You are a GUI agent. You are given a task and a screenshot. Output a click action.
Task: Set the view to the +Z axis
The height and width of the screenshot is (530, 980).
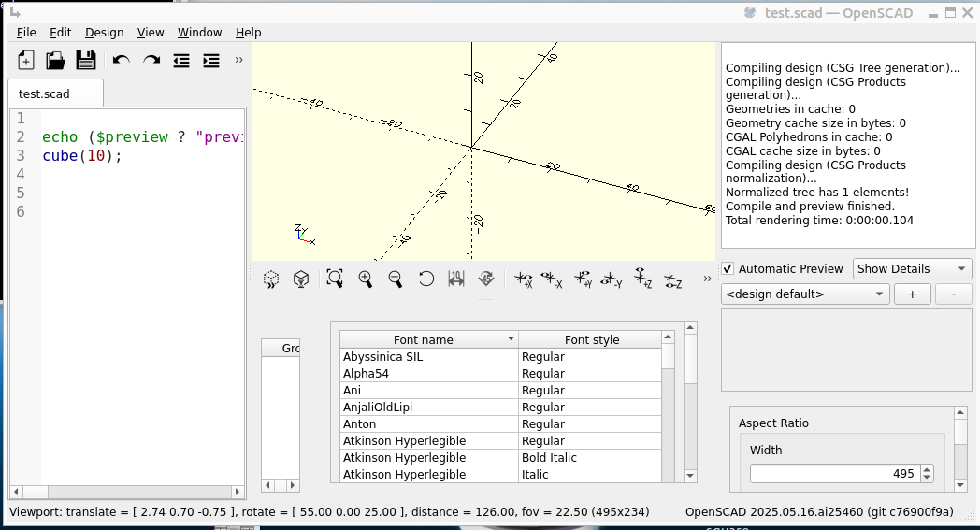[x=642, y=279]
